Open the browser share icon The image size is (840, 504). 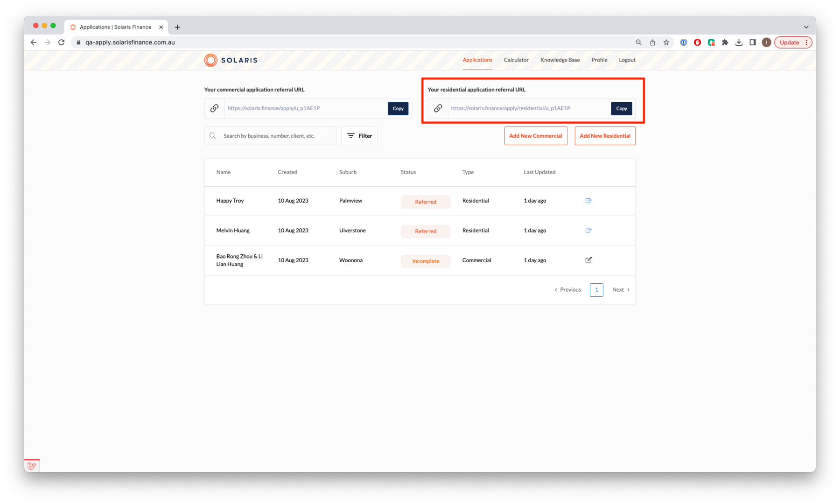pos(652,42)
